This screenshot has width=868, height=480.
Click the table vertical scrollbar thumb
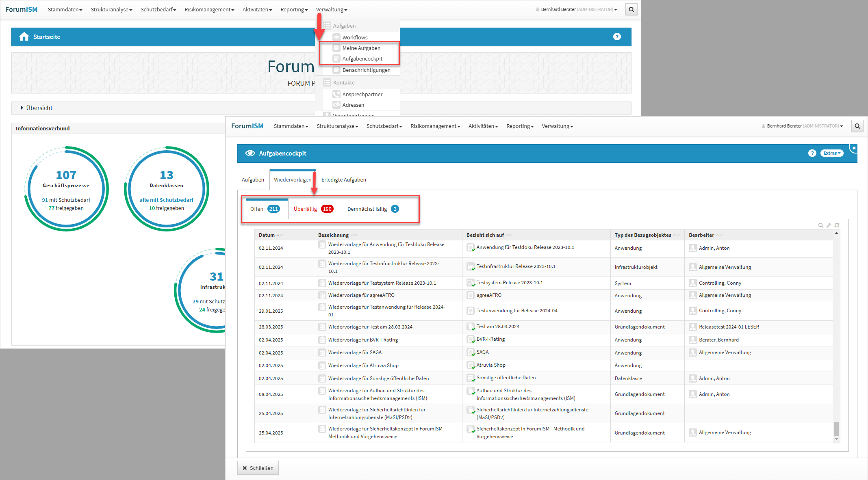tap(836, 428)
